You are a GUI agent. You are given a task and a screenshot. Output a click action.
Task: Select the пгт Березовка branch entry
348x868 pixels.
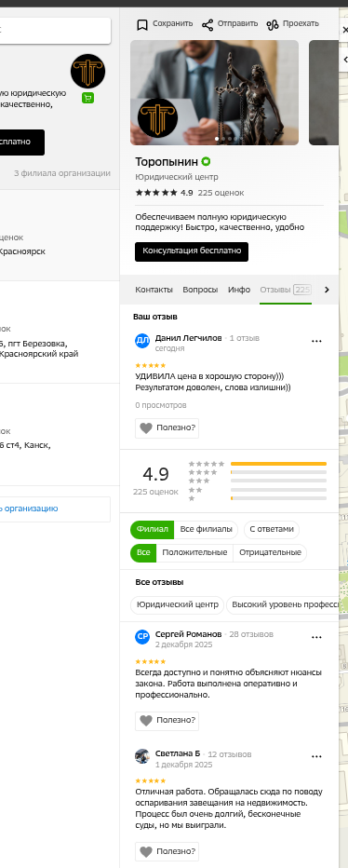pos(60,332)
